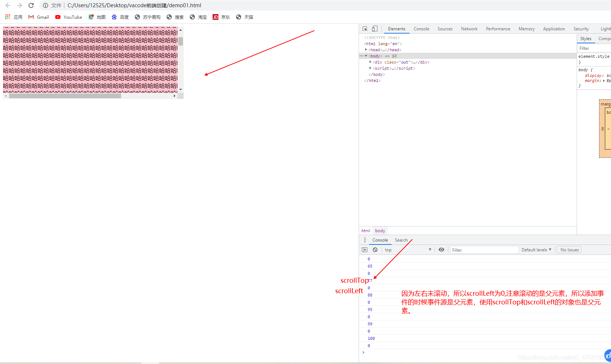Select body in the breadcrumb bar
The image size is (611, 364).
click(x=380, y=231)
